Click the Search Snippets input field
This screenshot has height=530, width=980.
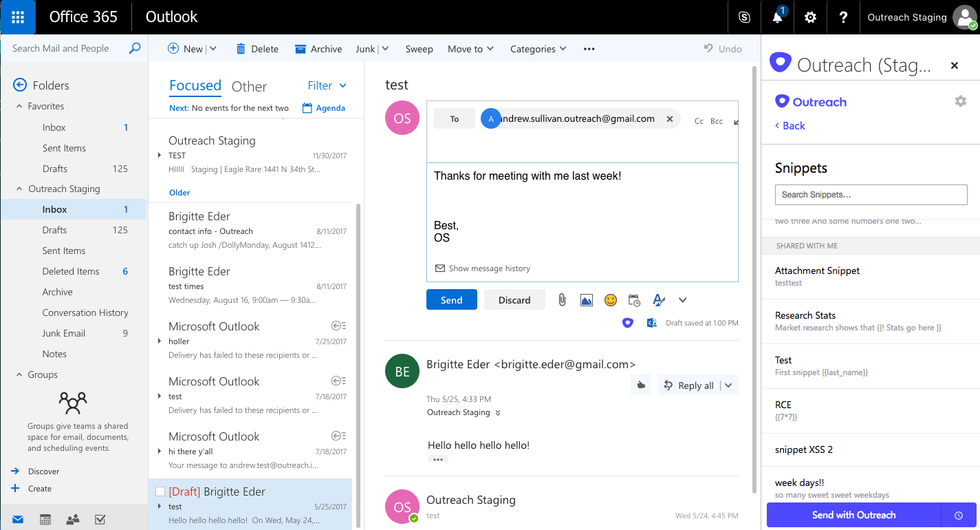[x=871, y=195]
